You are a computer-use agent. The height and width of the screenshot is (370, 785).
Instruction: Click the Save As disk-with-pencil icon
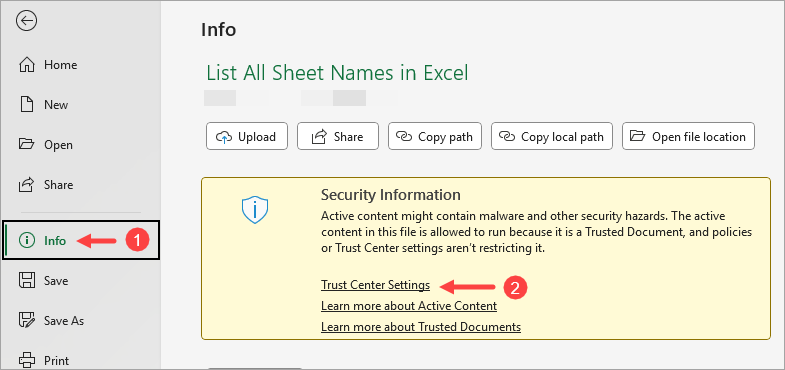26,320
